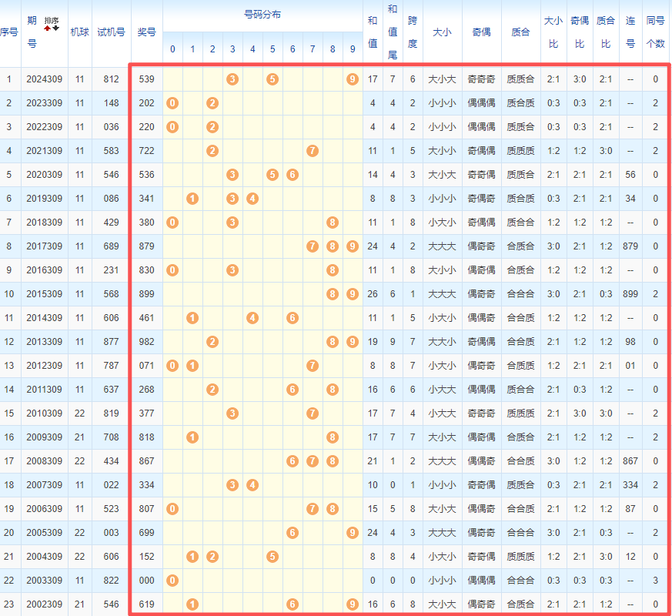Image resolution: width=672 pixels, height=616 pixels.
Task: Click the 号码分布 column group header
Action: tap(262, 15)
